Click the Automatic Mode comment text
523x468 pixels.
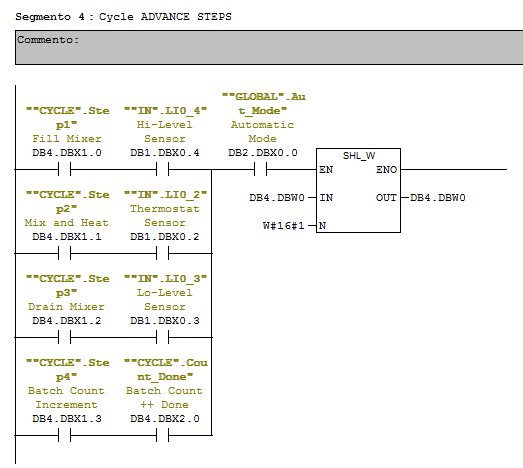(x=263, y=131)
